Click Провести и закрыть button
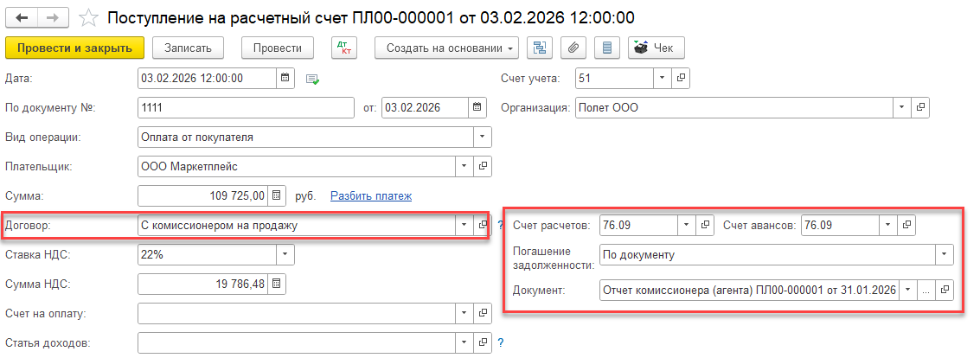This screenshot has width=980, height=358. pyautogui.click(x=74, y=48)
